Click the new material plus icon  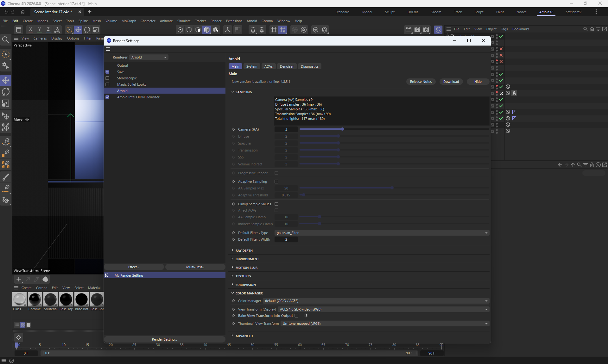point(19,279)
